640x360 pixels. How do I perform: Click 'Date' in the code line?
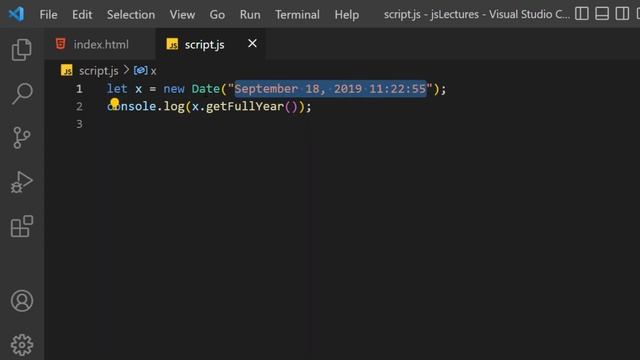point(206,89)
